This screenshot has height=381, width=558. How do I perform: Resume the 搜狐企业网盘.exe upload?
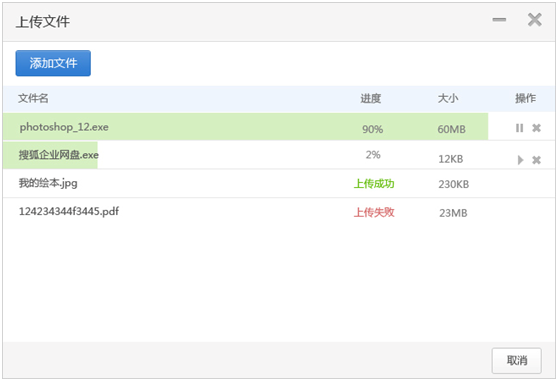click(520, 160)
